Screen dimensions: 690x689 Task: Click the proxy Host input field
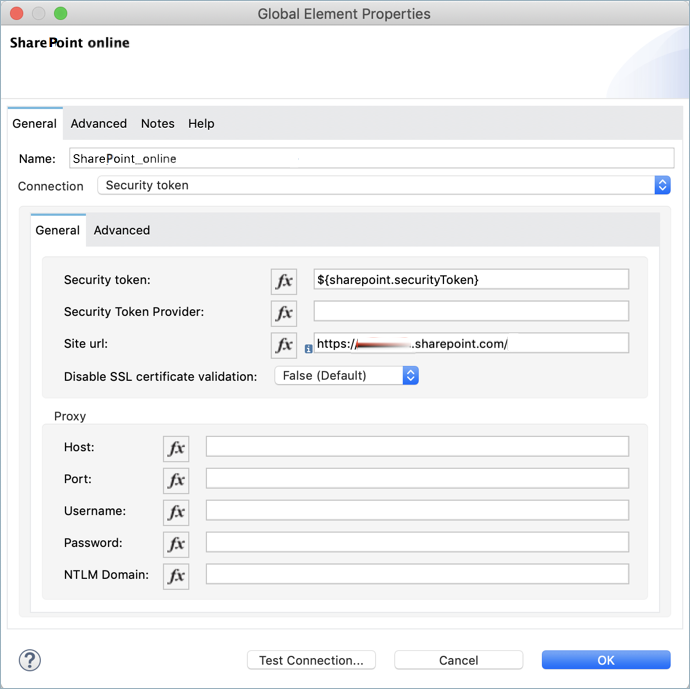pyautogui.click(x=417, y=447)
